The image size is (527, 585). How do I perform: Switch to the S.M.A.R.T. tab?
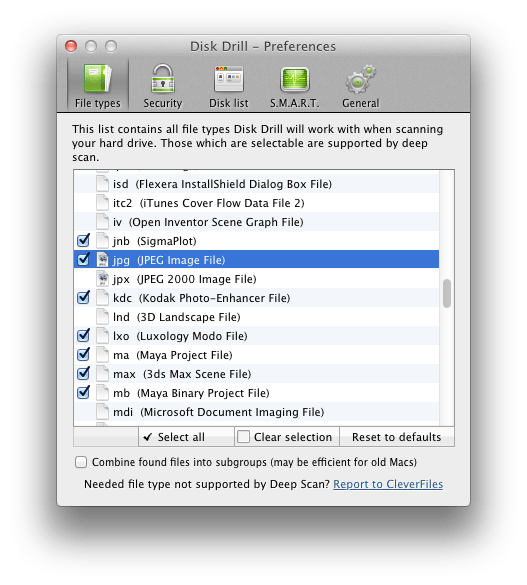point(295,86)
